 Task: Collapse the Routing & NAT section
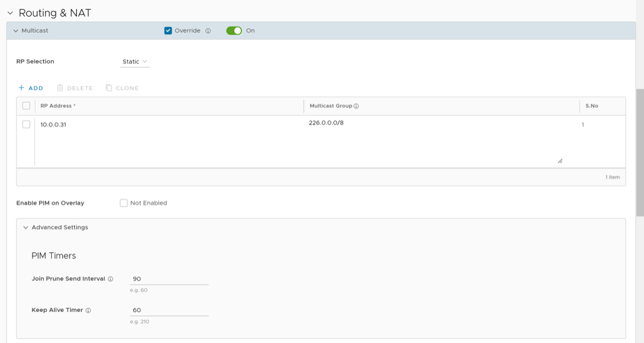point(11,13)
